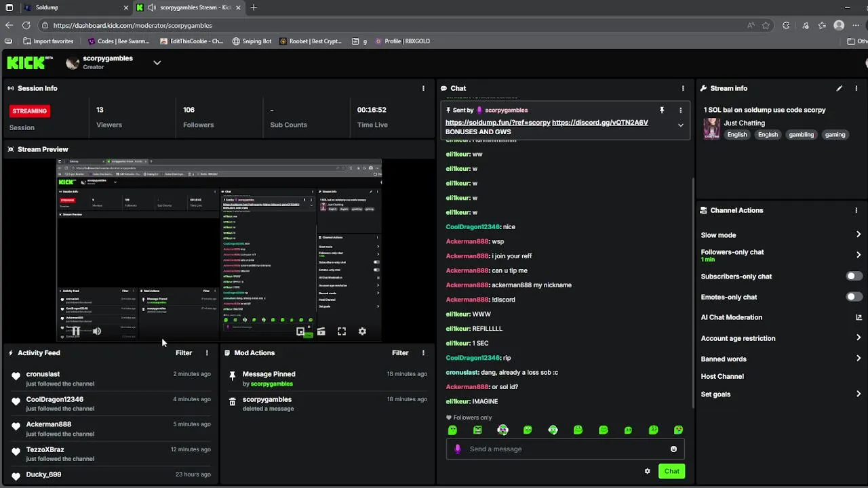The width and height of the screenshot is (868, 488).
Task: Click Send a message input field
Action: (565, 449)
